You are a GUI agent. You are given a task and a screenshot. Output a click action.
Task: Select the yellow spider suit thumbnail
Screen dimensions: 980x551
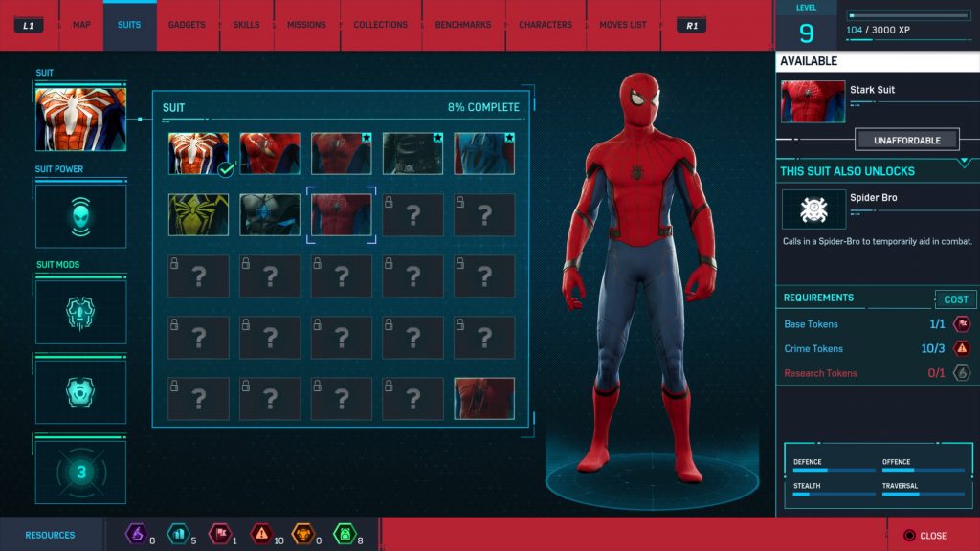point(199,215)
